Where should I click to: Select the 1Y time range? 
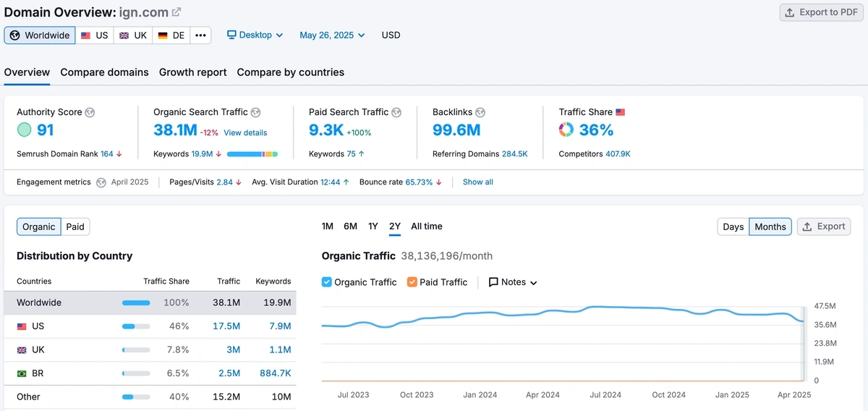pyautogui.click(x=373, y=226)
